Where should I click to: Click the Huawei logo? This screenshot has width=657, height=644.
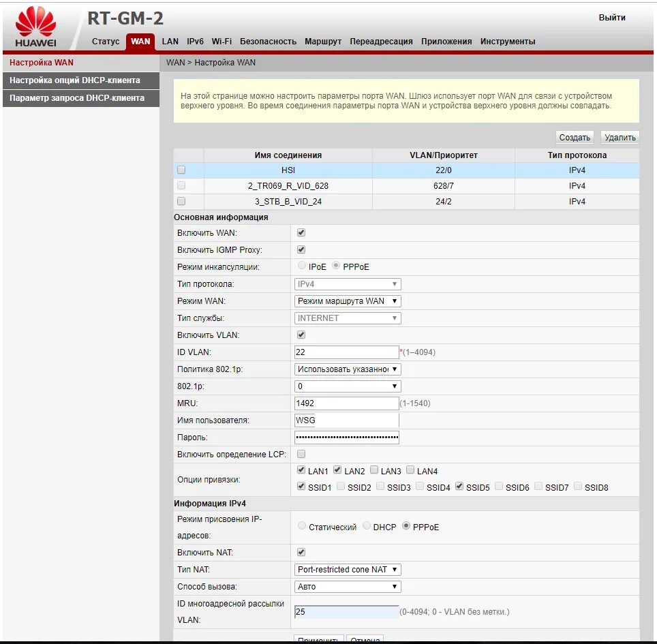click(x=35, y=27)
